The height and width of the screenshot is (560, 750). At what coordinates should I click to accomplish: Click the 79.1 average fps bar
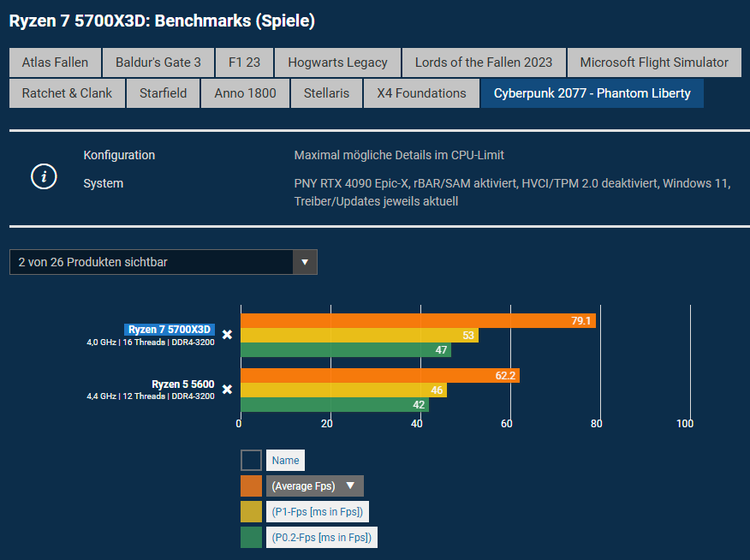tap(418, 321)
